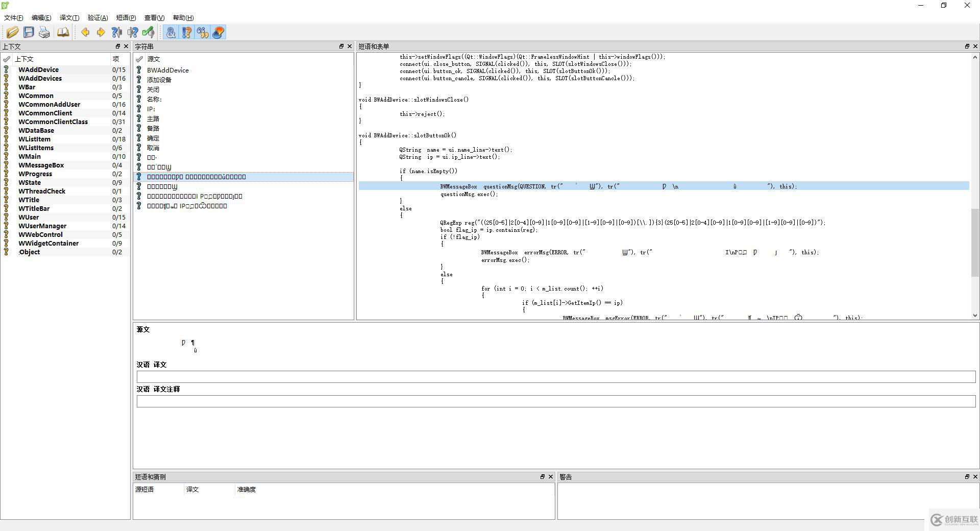Close the 警告 panel

click(x=975, y=477)
